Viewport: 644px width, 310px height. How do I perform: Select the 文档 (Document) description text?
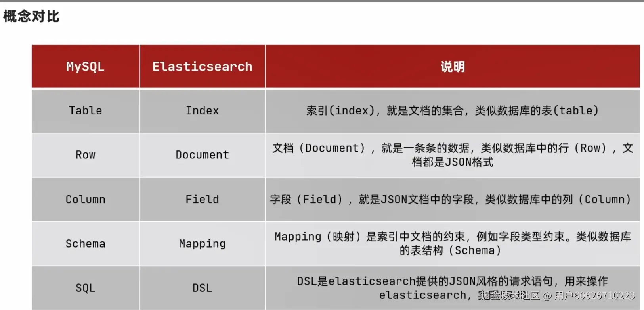coord(453,155)
